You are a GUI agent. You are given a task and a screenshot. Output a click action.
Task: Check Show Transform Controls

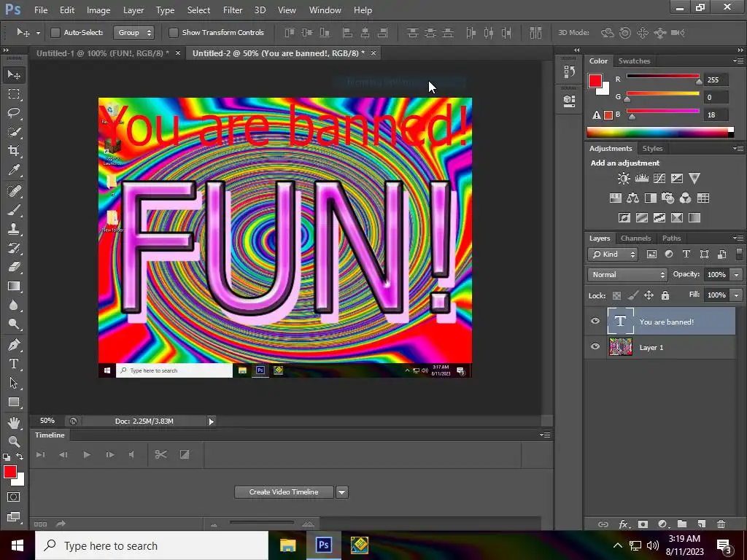tap(174, 33)
